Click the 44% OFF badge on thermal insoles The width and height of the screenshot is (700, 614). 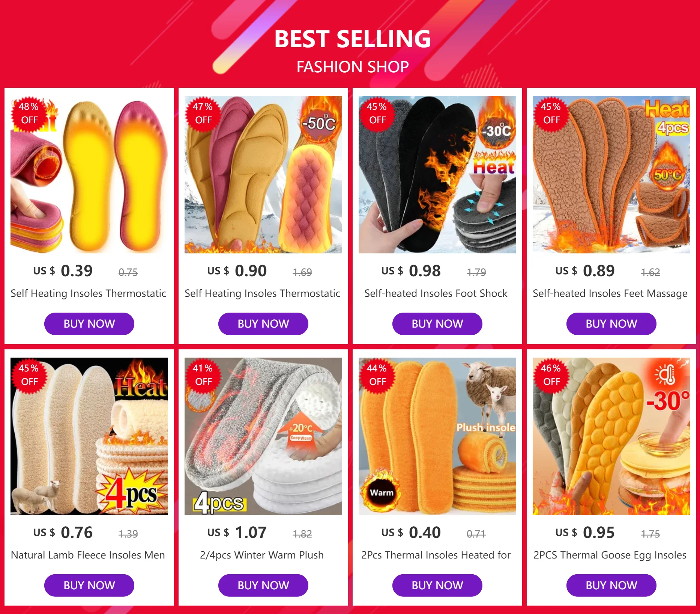coord(377,375)
